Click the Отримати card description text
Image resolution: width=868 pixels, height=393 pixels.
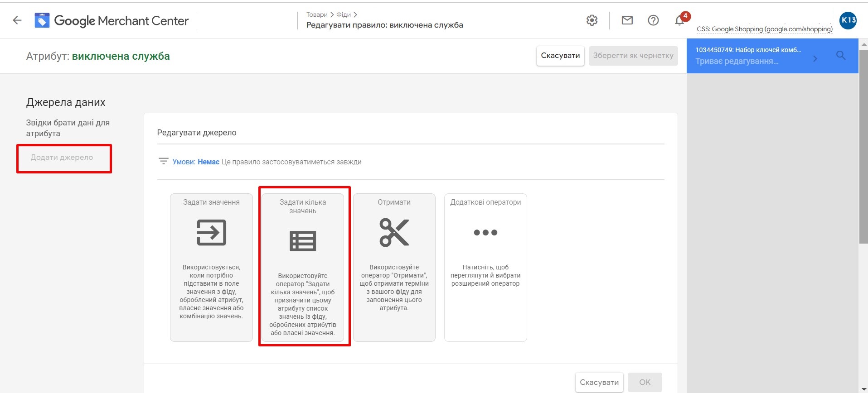coord(394,288)
